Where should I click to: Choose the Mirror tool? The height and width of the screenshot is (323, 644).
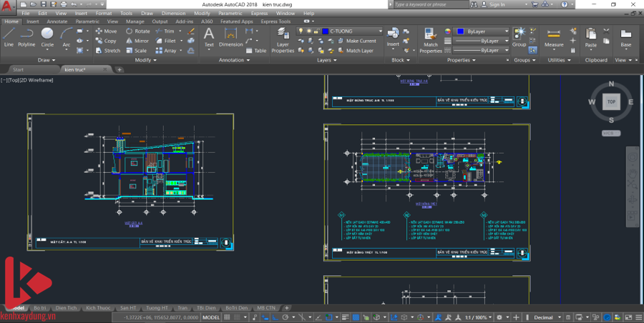coord(137,41)
